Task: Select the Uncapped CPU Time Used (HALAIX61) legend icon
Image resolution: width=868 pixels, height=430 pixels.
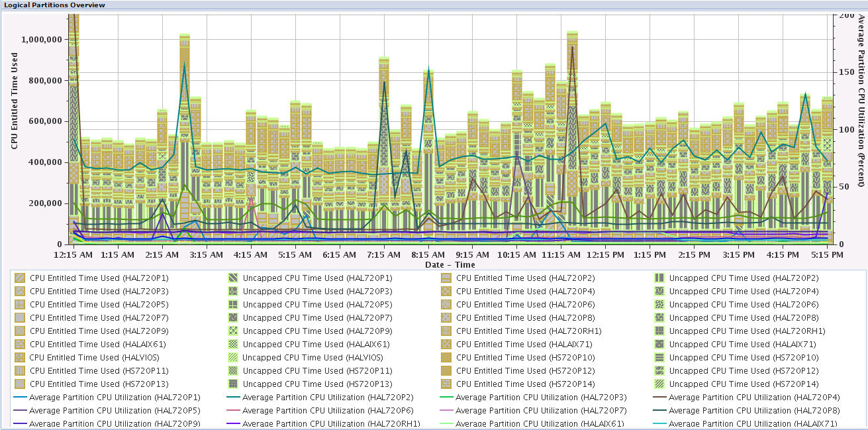Action: click(233, 345)
